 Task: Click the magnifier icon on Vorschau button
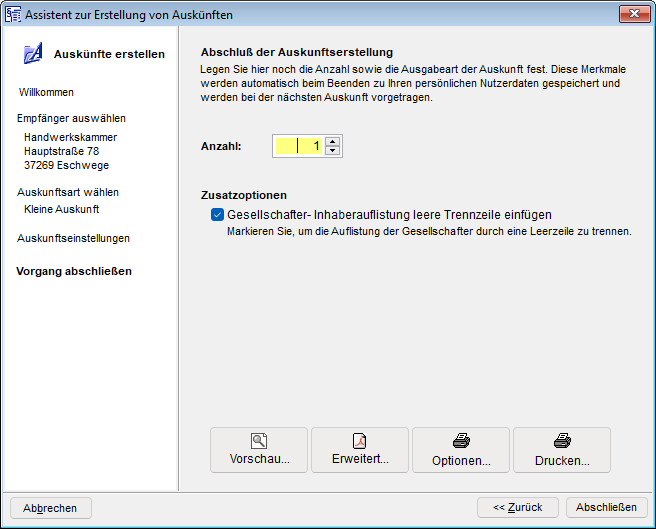click(259, 440)
